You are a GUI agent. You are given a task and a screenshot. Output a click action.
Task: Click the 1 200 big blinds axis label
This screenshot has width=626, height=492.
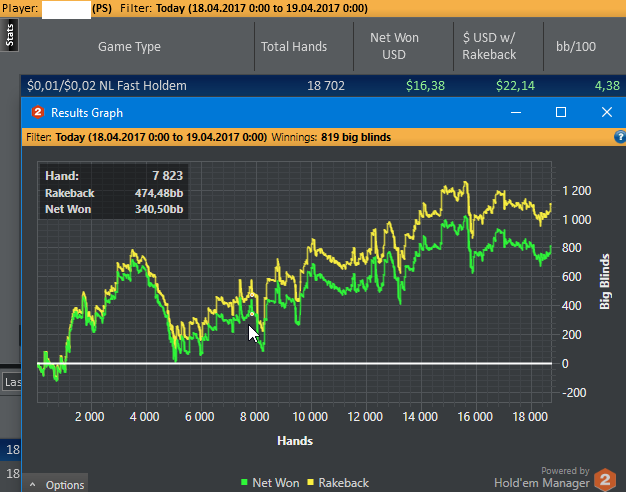tap(576, 190)
